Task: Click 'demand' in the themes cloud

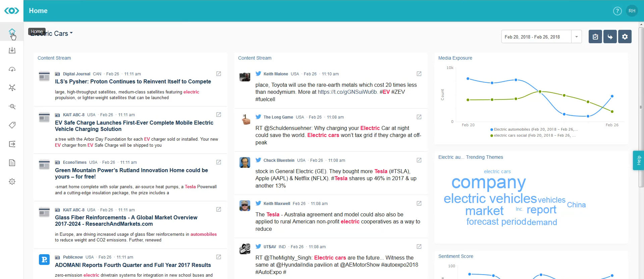Action: pos(542,222)
